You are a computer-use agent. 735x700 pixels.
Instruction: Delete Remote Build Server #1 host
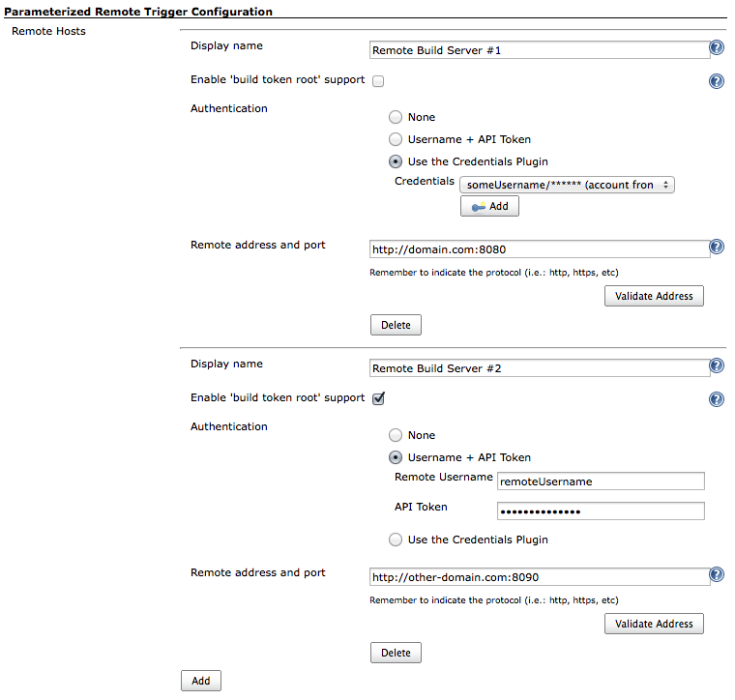396,325
